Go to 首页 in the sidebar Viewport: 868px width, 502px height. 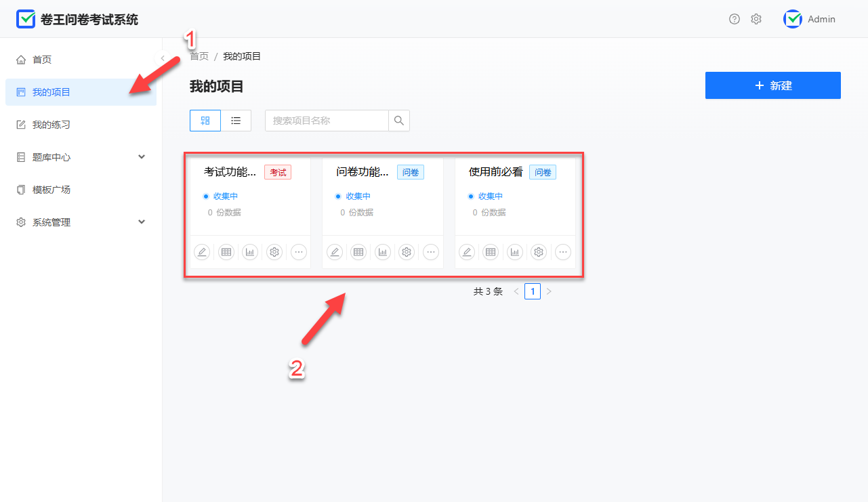81,60
